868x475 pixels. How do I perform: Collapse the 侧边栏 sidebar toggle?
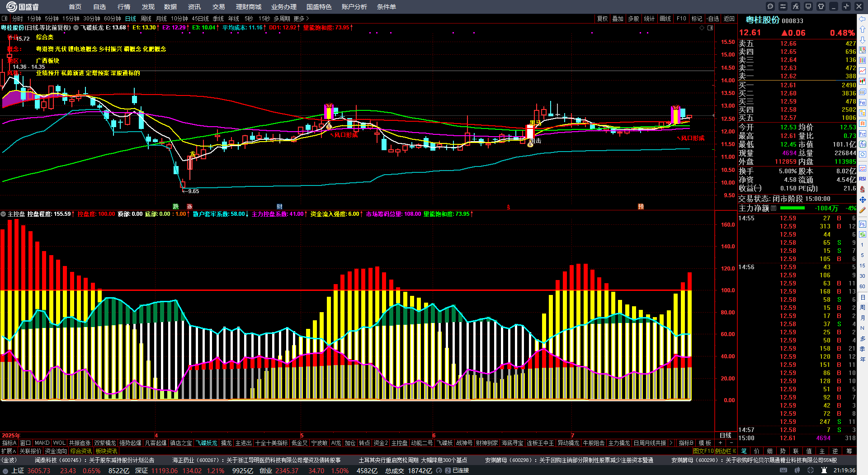coord(725,451)
